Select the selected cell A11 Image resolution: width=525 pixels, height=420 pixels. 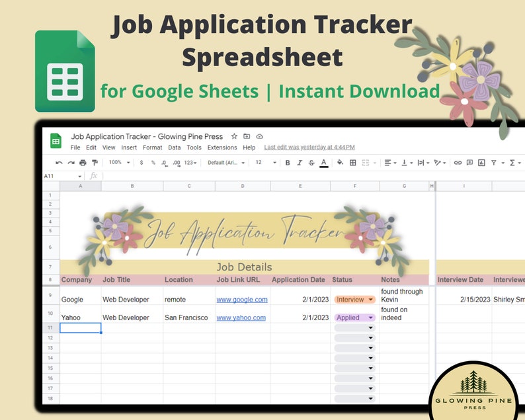81,328
